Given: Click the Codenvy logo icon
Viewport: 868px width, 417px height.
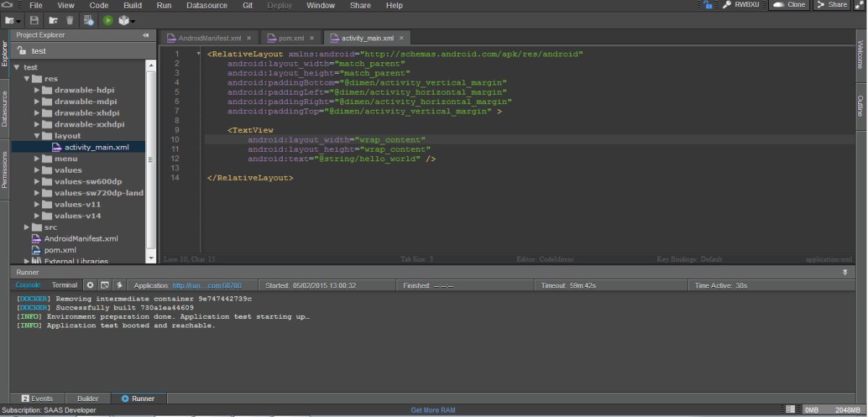Looking at the screenshot, I should coord(8,5).
